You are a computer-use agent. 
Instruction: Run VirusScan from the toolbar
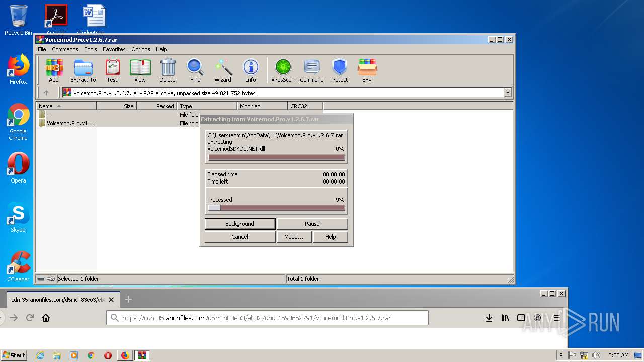[283, 71]
